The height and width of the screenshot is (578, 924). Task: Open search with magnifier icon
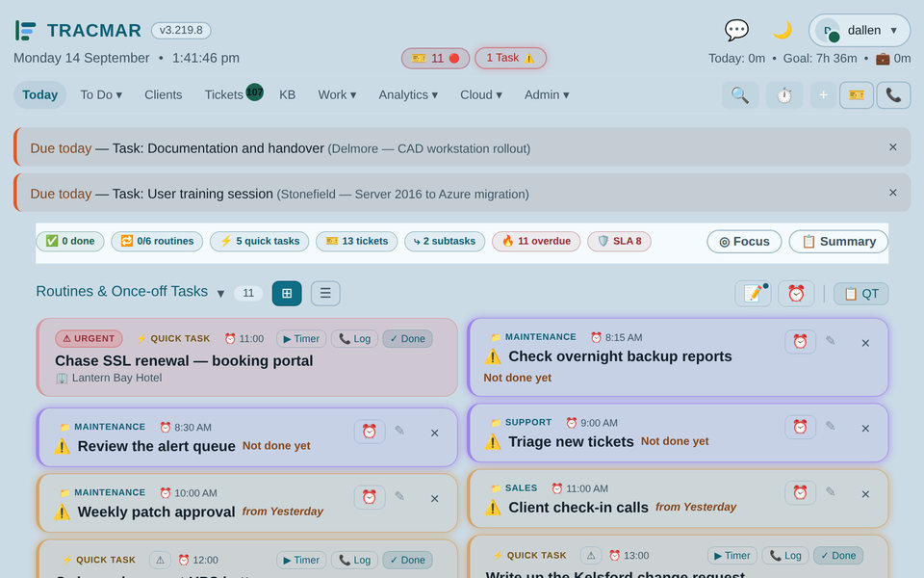point(740,95)
